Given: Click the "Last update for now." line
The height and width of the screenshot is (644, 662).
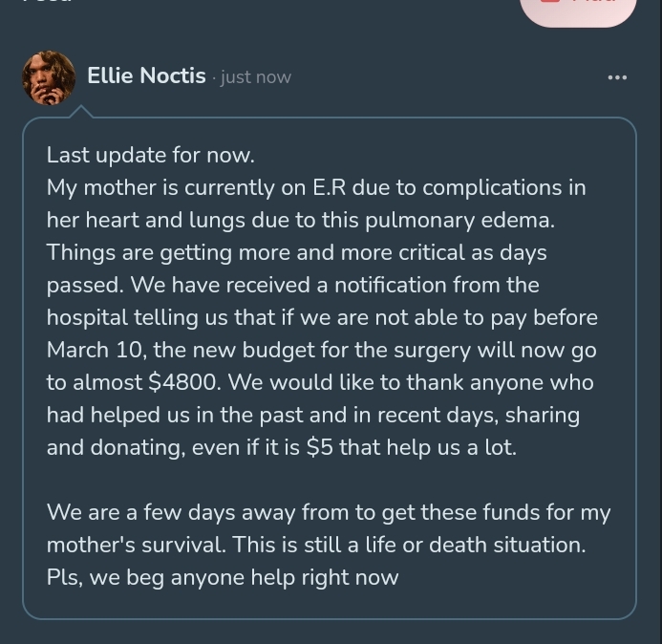Looking at the screenshot, I should [x=151, y=155].
